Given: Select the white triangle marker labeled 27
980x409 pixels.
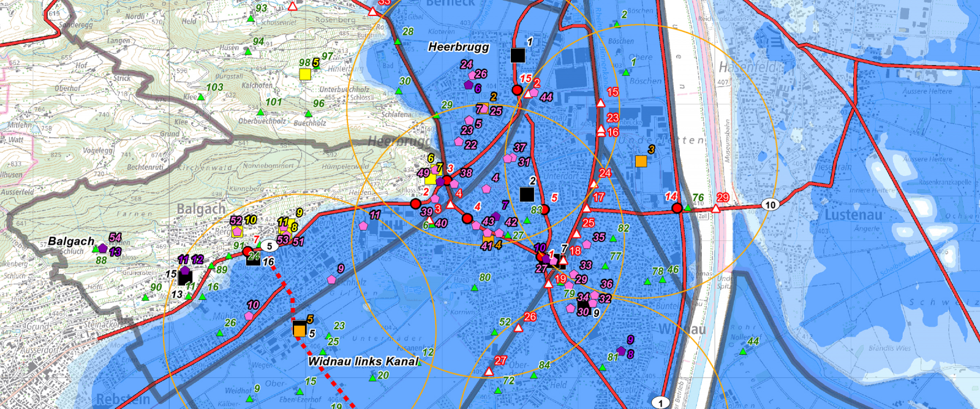Looking at the screenshot, I should click(x=489, y=372).
